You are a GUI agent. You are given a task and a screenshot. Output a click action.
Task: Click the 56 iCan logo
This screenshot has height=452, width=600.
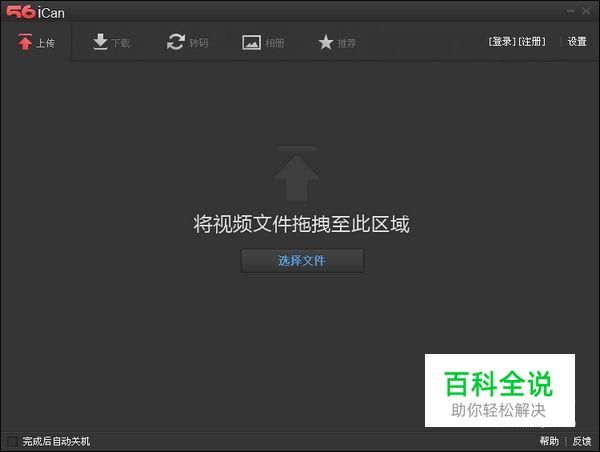36,12
